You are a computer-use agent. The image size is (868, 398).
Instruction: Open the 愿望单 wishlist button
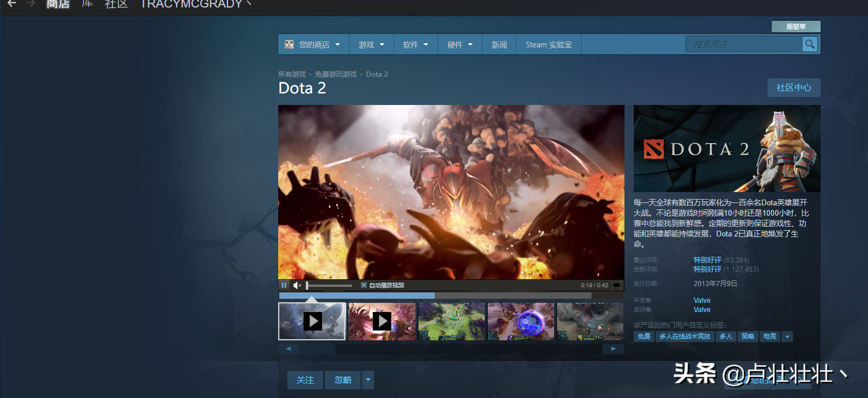796,27
